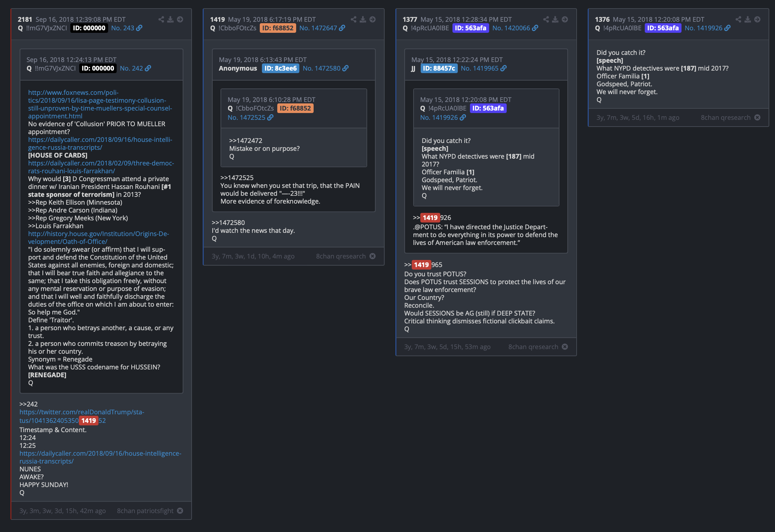Open post No. 1472525 link
This screenshot has width=775, height=532.
[x=247, y=117]
